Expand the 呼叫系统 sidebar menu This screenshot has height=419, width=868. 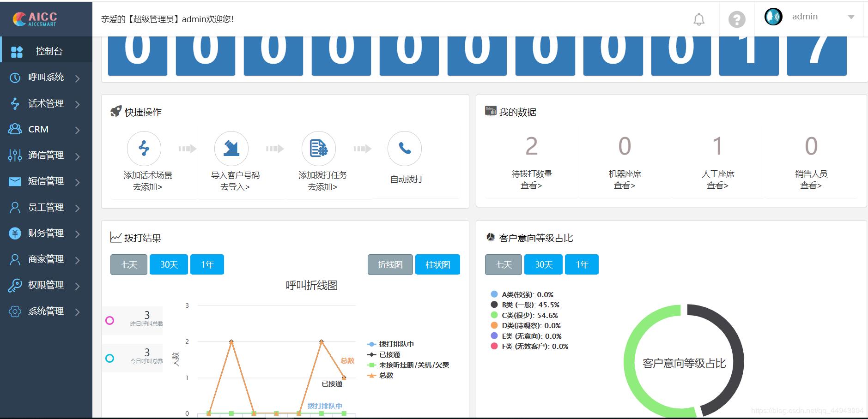pyautogui.click(x=46, y=78)
